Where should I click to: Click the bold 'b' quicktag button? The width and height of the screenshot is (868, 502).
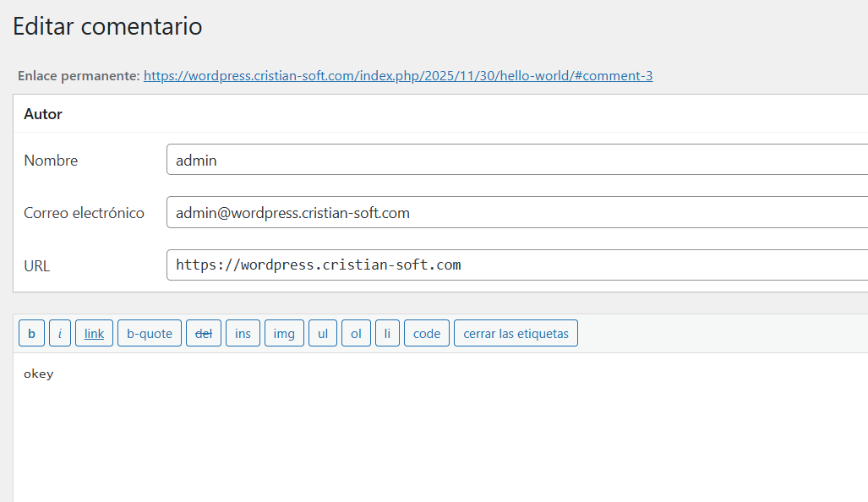coord(31,333)
